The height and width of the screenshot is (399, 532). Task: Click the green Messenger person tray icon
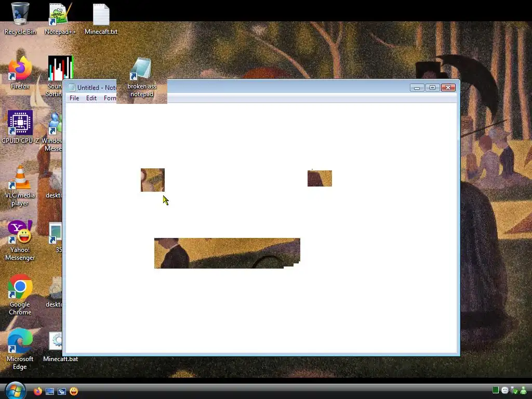click(x=524, y=391)
